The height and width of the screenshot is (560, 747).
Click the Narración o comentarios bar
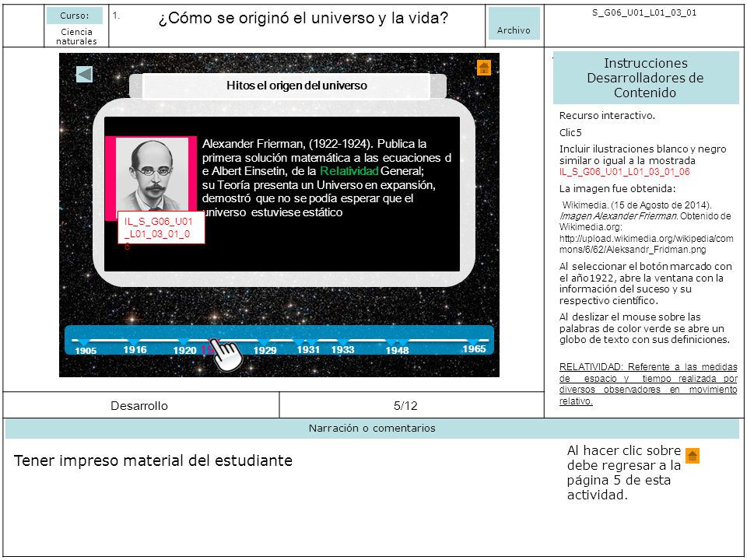point(372,428)
